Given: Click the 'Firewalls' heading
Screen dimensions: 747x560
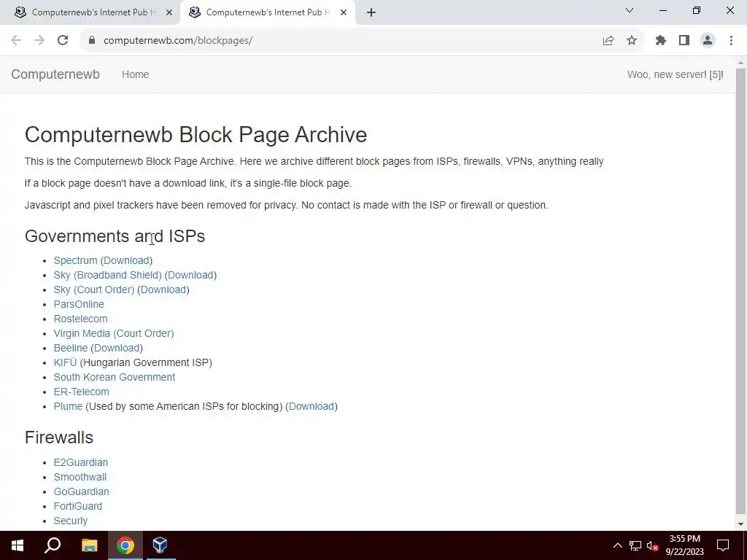Looking at the screenshot, I should click(59, 437).
